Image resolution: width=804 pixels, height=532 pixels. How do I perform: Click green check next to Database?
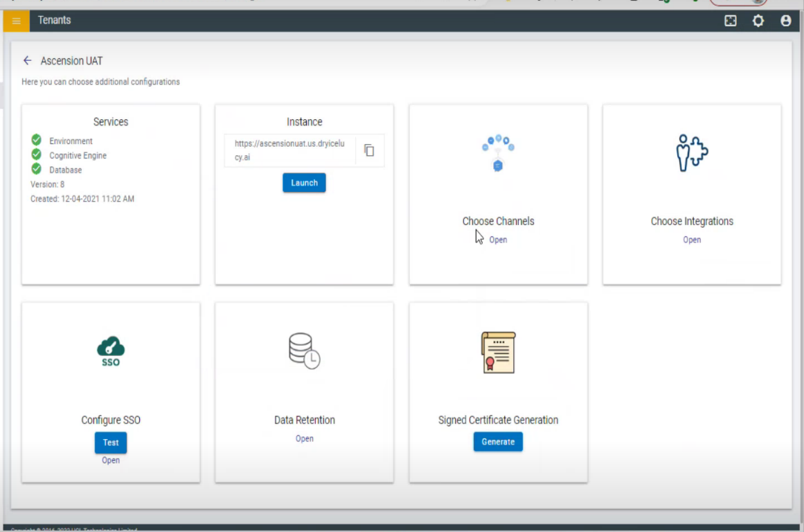pos(37,169)
